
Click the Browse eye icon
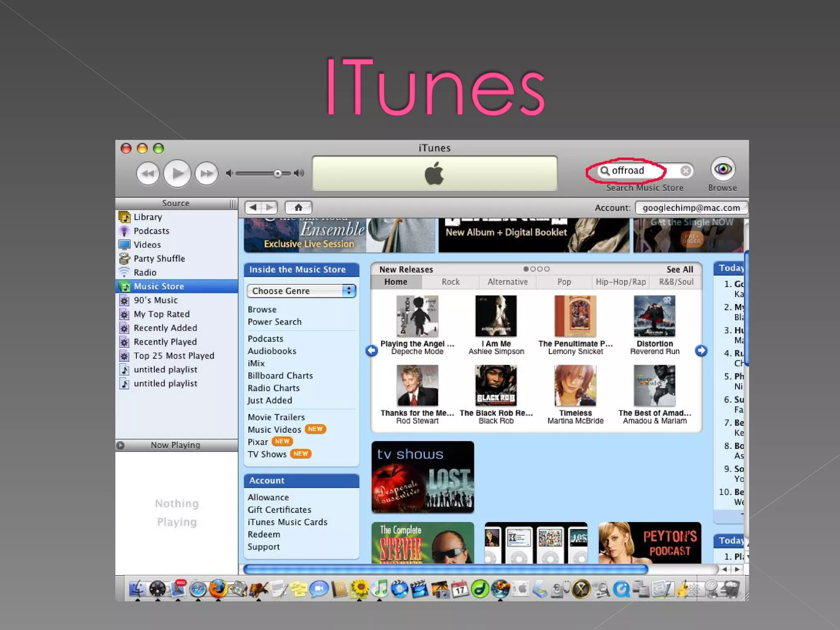tap(722, 169)
